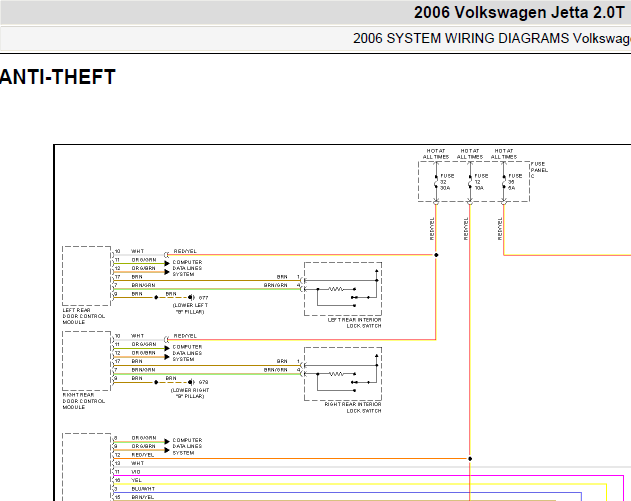
Task: Click the fuse 12 symbol in fuse panel
Action: pyautogui.click(x=470, y=182)
